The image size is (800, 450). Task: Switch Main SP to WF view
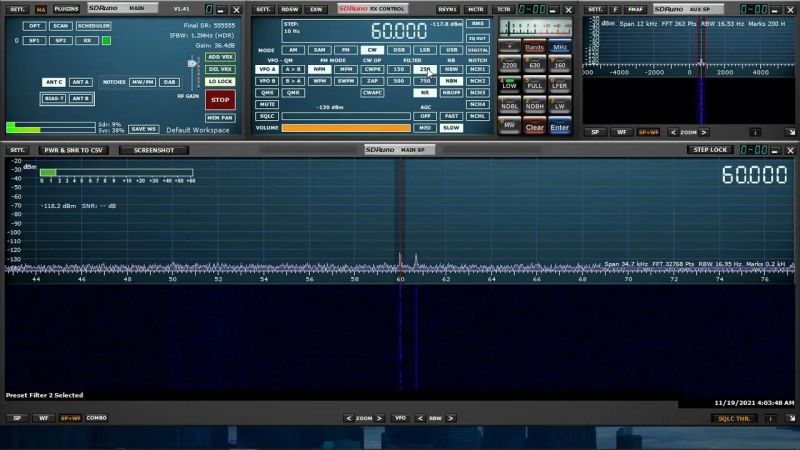click(44, 418)
